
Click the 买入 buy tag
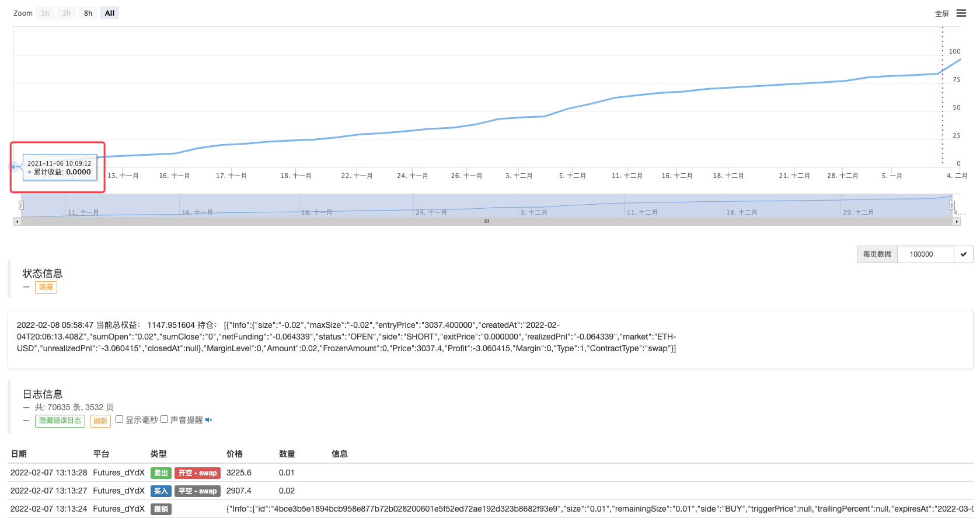tap(161, 491)
